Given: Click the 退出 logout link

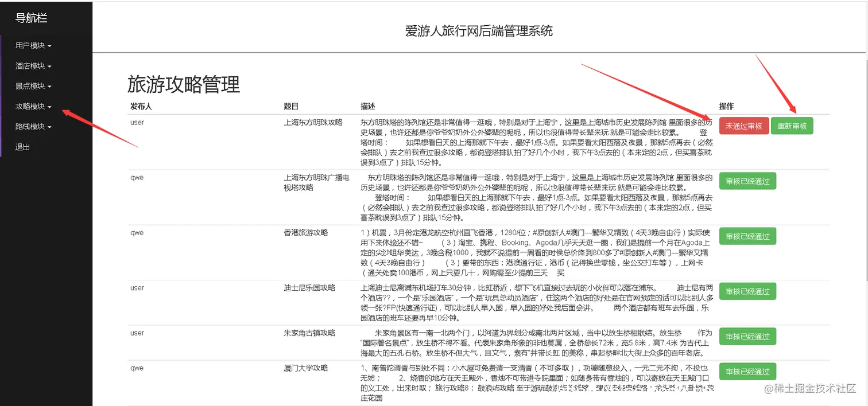Looking at the screenshot, I should (x=22, y=147).
